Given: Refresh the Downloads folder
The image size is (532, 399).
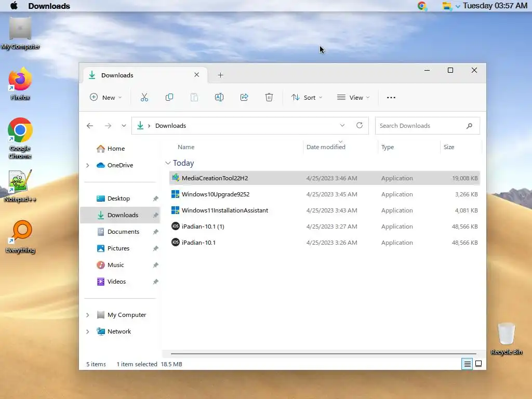Looking at the screenshot, I should [360, 126].
